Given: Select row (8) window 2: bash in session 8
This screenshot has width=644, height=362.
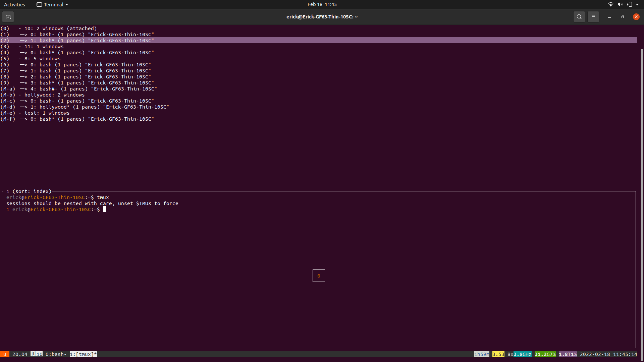Looking at the screenshot, I should click(x=319, y=77).
